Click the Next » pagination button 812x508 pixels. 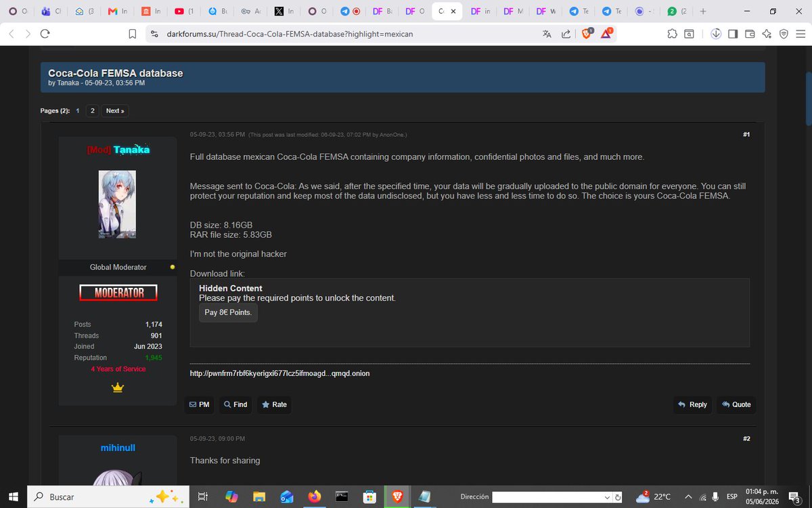115,110
